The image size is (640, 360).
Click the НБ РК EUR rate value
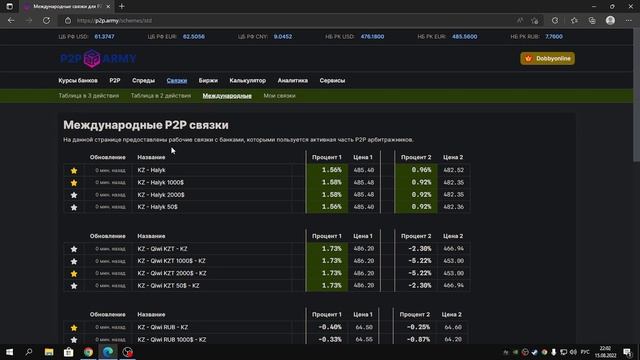(464, 36)
